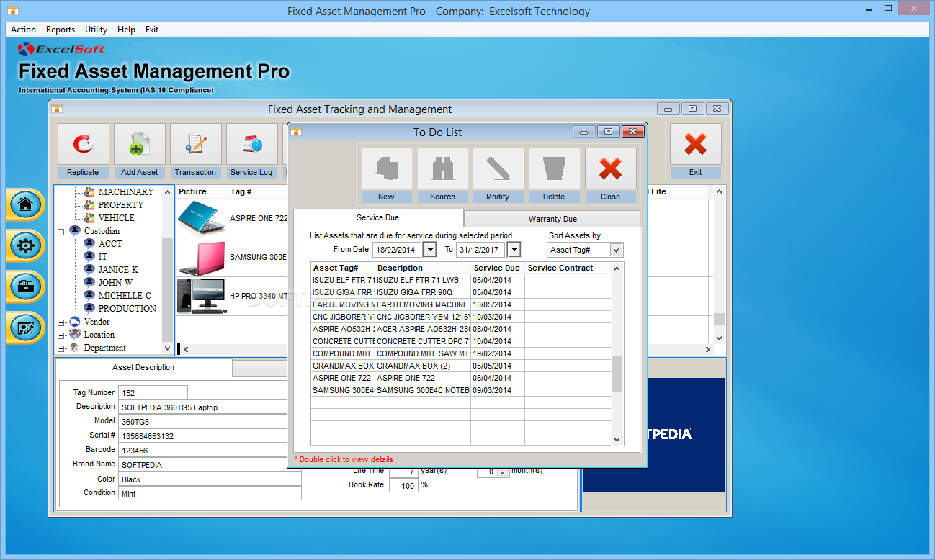Click the To Do List vertical scrollbar
Image resolution: width=935 pixels, height=560 pixels.
617,353
